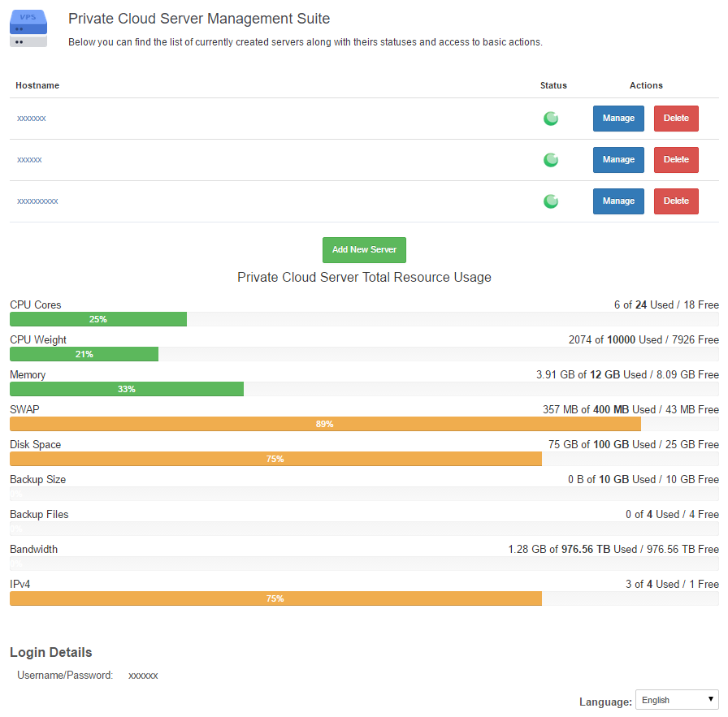The image size is (728, 717).
Task: Open the Language dropdown
Action: 677,700
